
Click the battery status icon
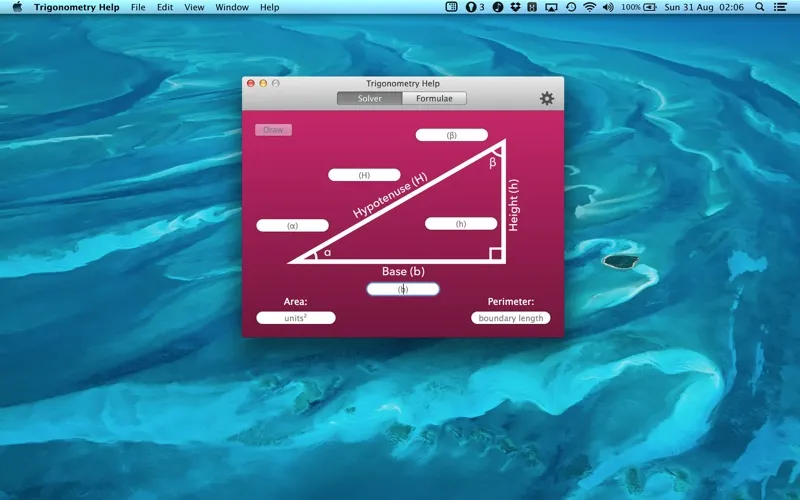click(652, 7)
